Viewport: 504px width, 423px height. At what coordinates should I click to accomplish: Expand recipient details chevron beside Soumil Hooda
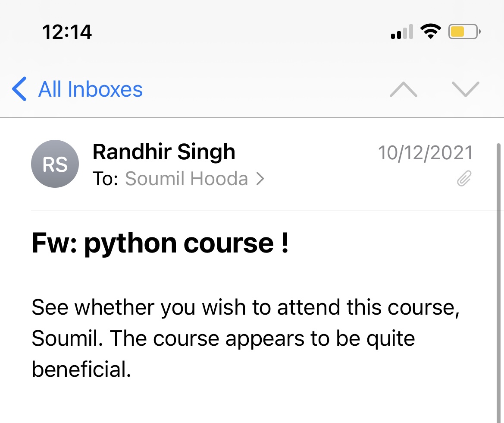pyautogui.click(x=260, y=179)
